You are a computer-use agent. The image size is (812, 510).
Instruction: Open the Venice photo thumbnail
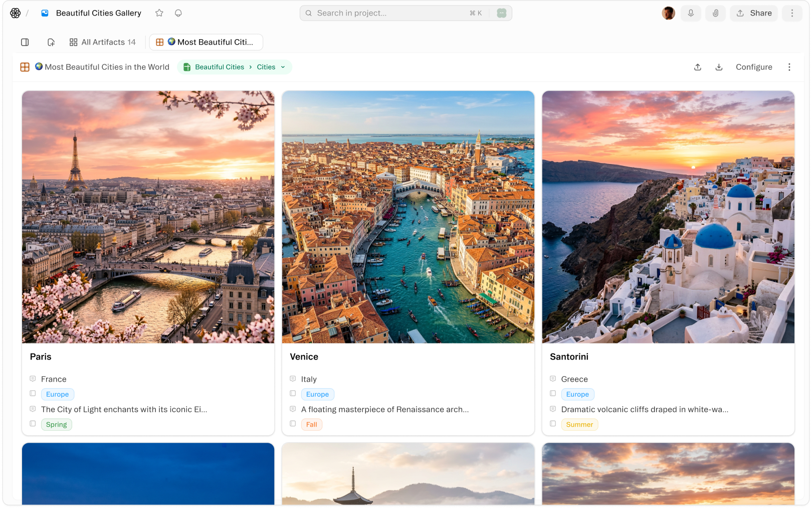click(x=408, y=217)
